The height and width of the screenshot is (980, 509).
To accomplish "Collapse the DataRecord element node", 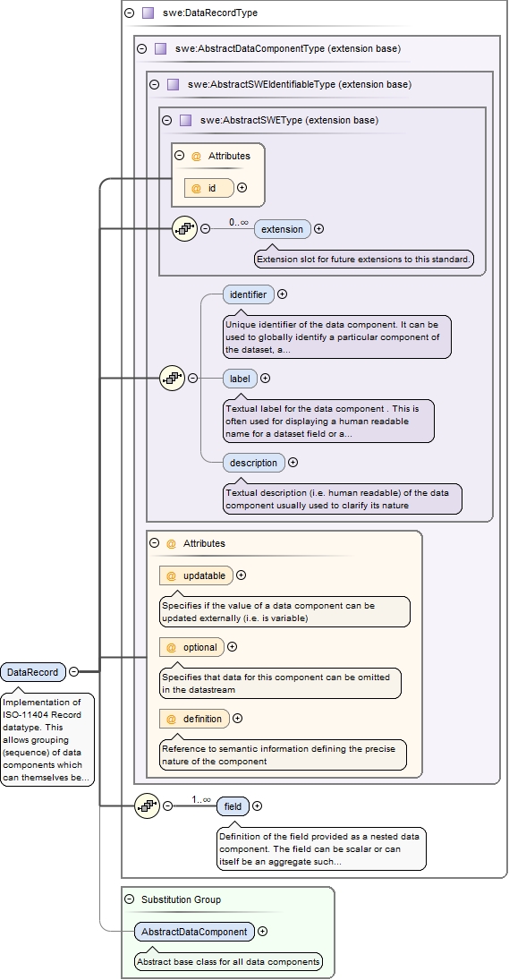I will click(x=73, y=672).
